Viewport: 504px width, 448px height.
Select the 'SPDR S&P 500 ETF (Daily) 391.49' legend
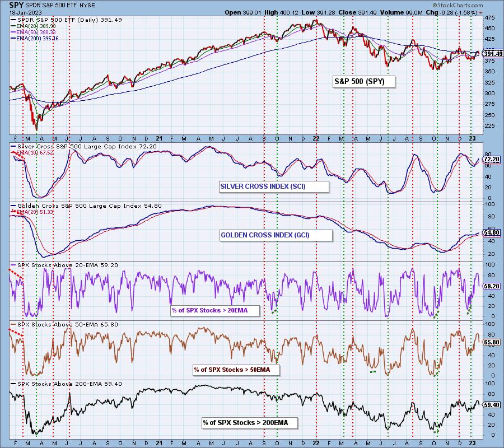point(66,20)
